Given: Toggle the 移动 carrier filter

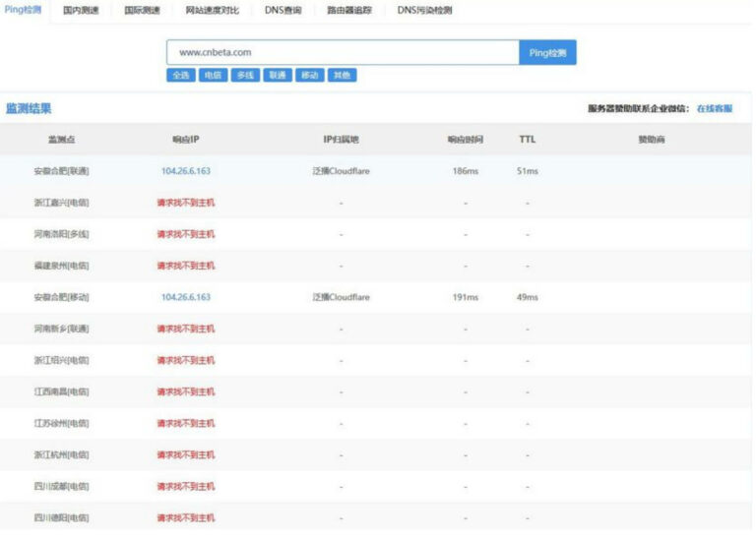Looking at the screenshot, I should (310, 75).
